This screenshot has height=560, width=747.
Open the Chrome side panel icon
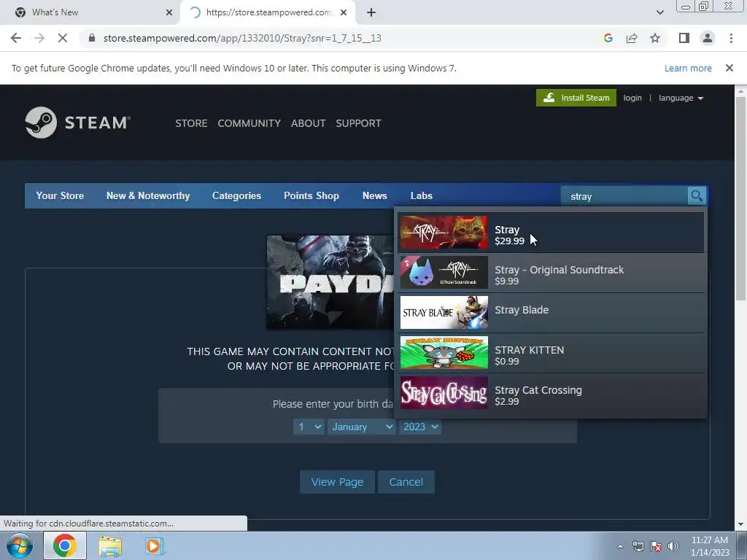point(684,38)
